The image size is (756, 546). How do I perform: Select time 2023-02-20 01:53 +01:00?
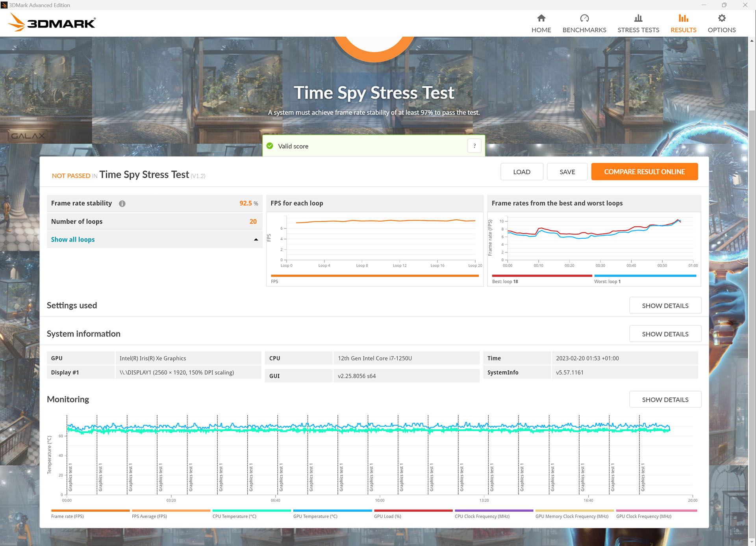click(587, 358)
